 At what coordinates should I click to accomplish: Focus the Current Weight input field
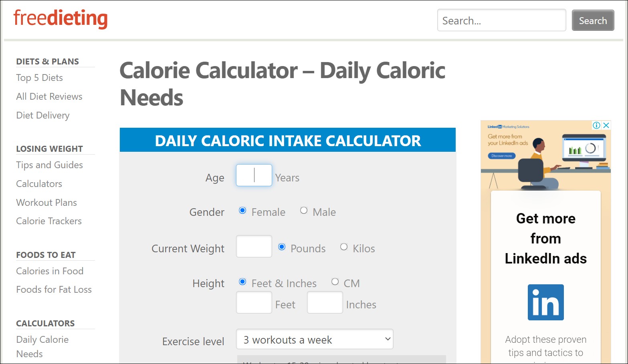(254, 246)
